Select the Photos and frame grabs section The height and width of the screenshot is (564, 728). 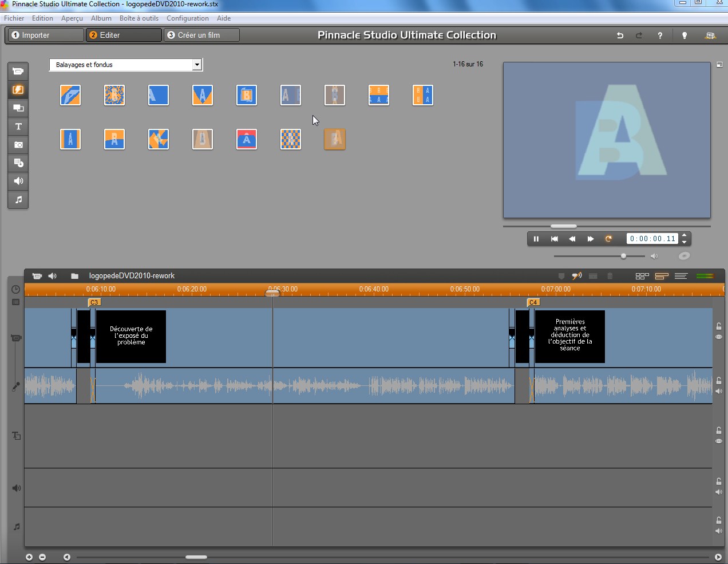(18, 145)
